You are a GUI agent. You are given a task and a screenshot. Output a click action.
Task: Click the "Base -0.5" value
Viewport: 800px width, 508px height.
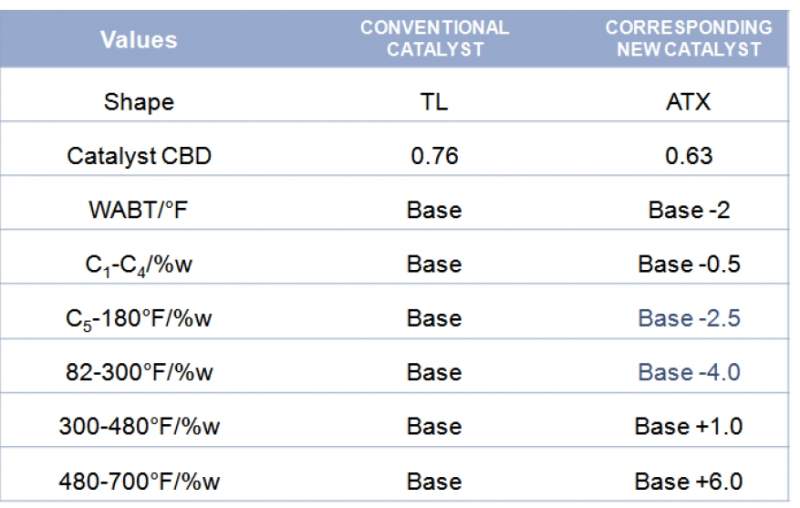coord(688,264)
